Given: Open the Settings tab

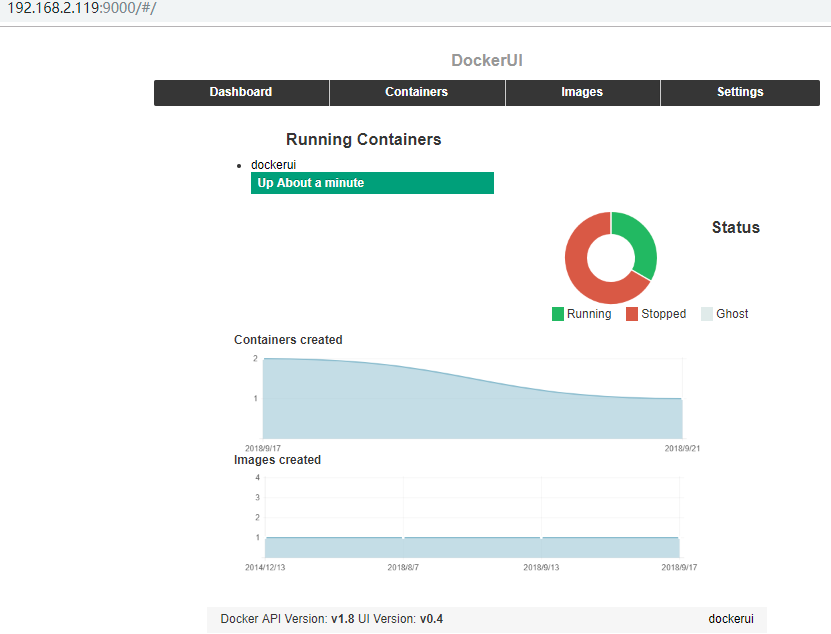Looking at the screenshot, I should click(740, 92).
